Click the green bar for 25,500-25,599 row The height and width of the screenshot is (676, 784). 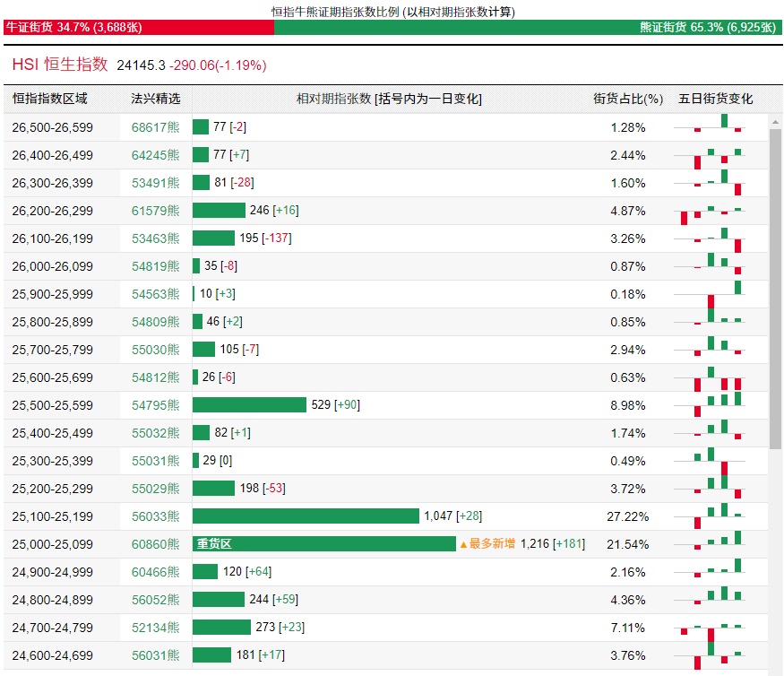coord(249,405)
